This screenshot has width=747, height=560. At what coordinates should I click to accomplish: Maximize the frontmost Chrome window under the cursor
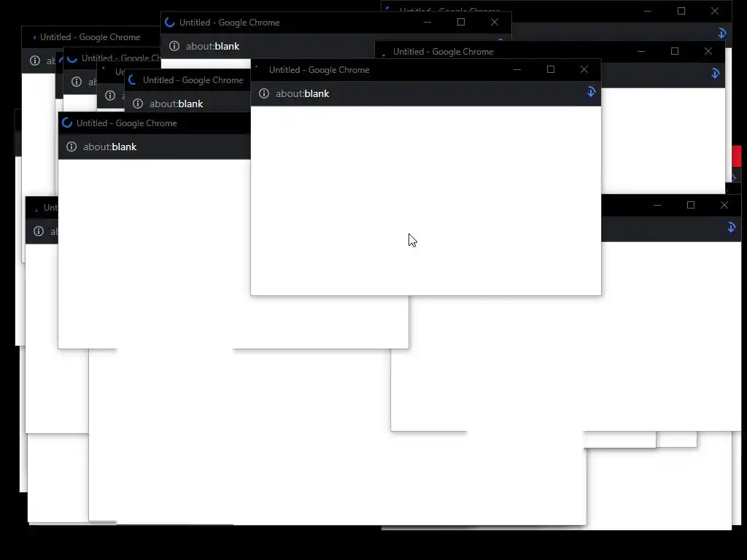click(551, 69)
